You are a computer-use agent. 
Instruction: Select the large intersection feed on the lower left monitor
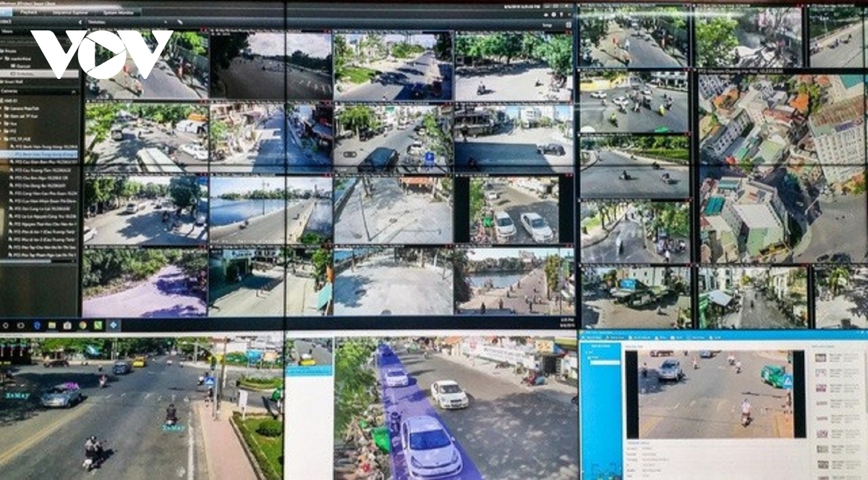pos(141,410)
